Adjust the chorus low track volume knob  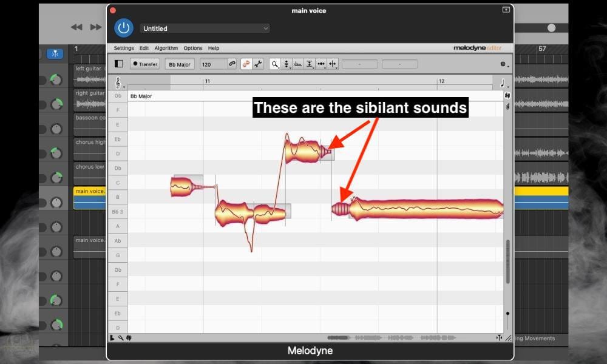[x=56, y=178]
